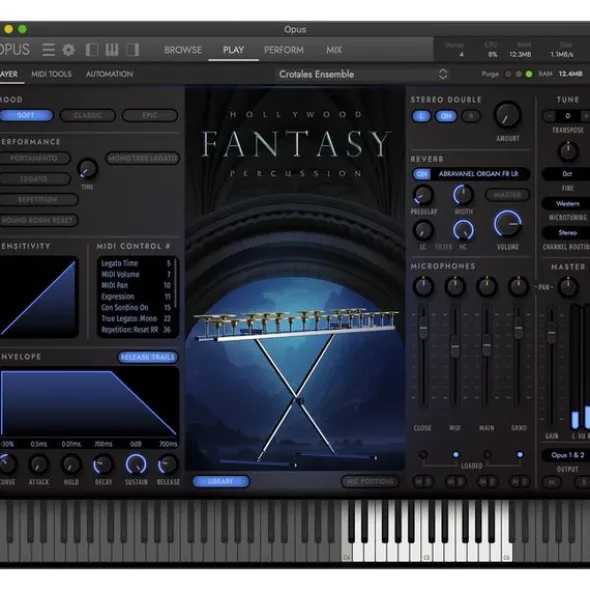Click the Sustain envelope knob

click(x=136, y=464)
